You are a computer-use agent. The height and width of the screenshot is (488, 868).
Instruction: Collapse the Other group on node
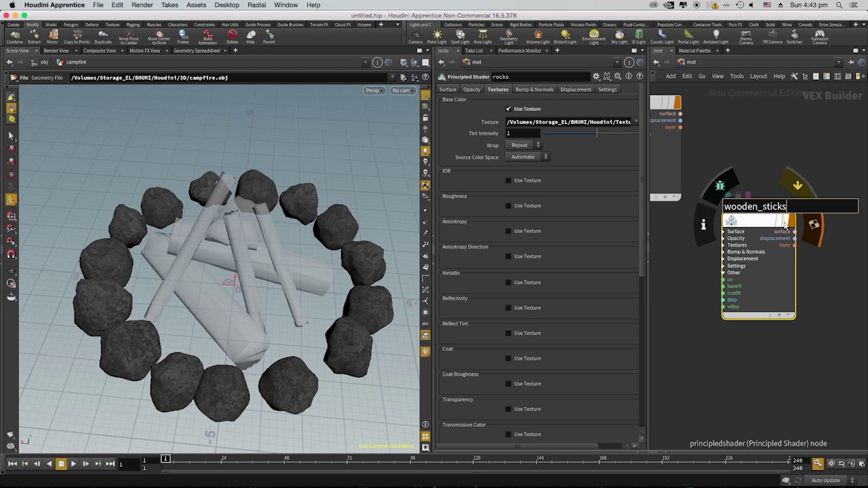pos(724,272)
